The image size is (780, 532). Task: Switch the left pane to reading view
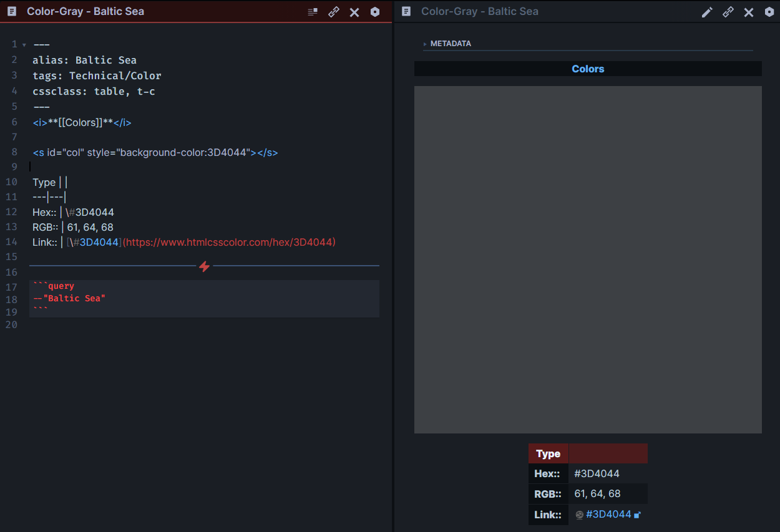[312, 11]
